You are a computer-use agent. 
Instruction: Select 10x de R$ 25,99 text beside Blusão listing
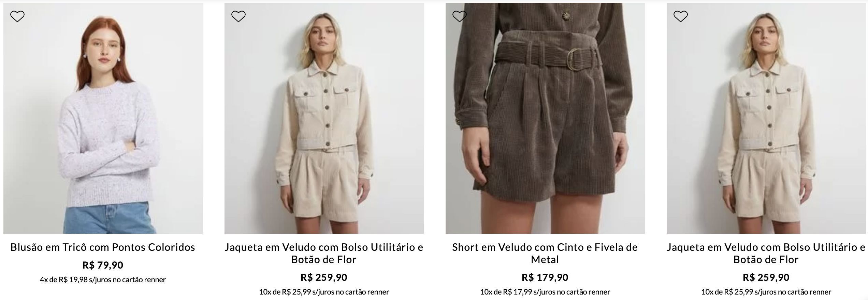pos(324,292)
